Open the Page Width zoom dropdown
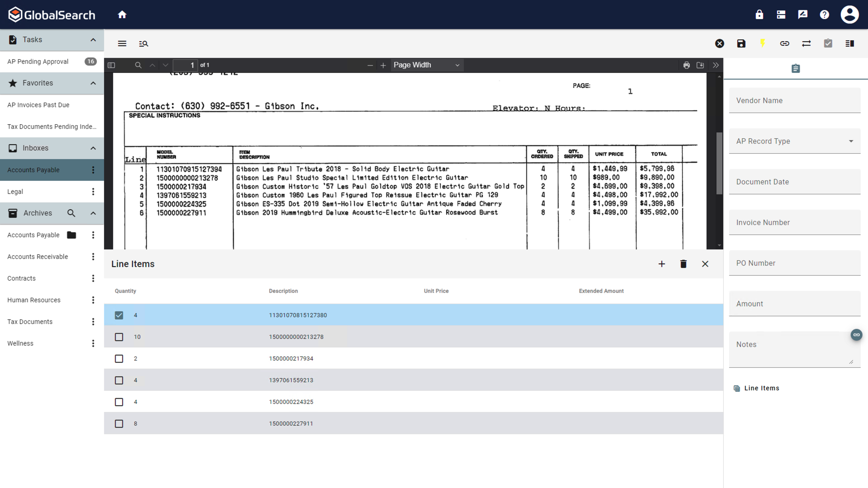This screenshot has width=868, height=488. [426, 65]
